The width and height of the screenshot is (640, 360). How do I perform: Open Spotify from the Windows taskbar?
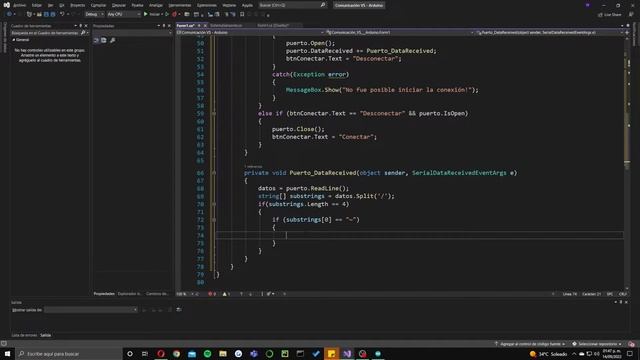(x=207, y=353)
